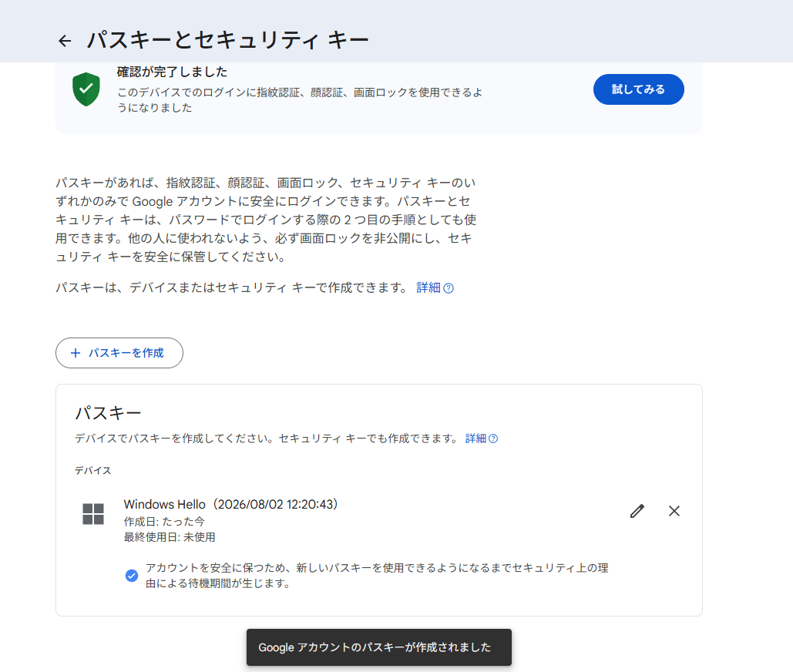Viewport: 793px width, 672px height.
Task: Click the パスキーとセキュリティ キー page title
Action: coord(227,40)
